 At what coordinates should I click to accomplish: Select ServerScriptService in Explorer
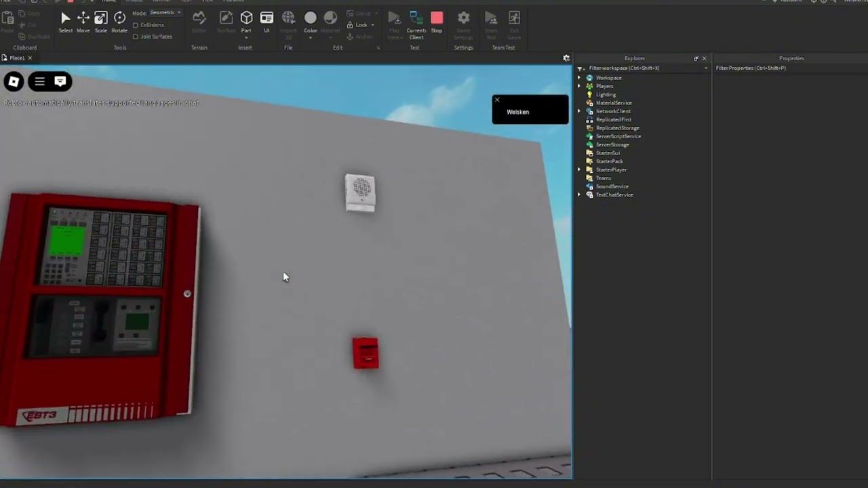[618, 136]
